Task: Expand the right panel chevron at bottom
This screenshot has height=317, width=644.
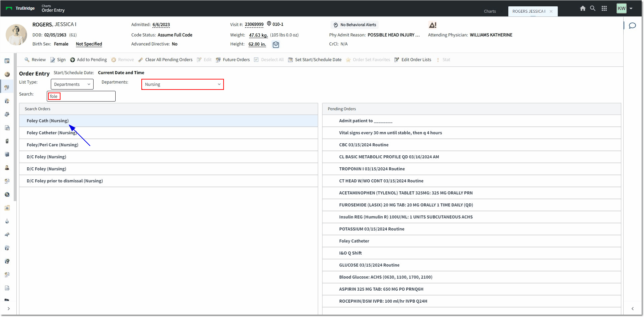Action: (x=632, y=309)
